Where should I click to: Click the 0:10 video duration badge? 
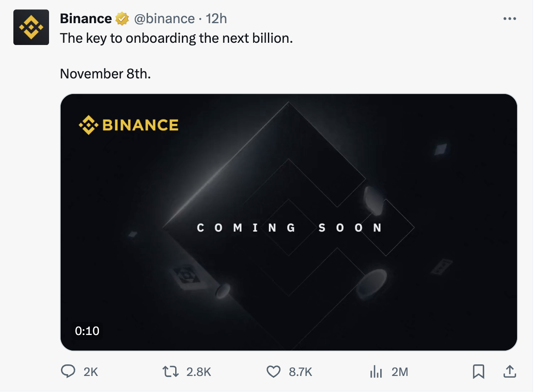click(x=87, y=331)
